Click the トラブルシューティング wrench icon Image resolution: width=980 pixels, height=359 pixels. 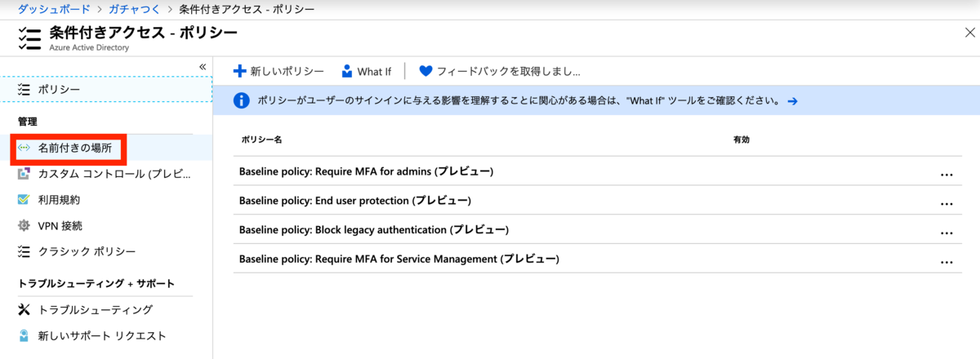point(24,310)
